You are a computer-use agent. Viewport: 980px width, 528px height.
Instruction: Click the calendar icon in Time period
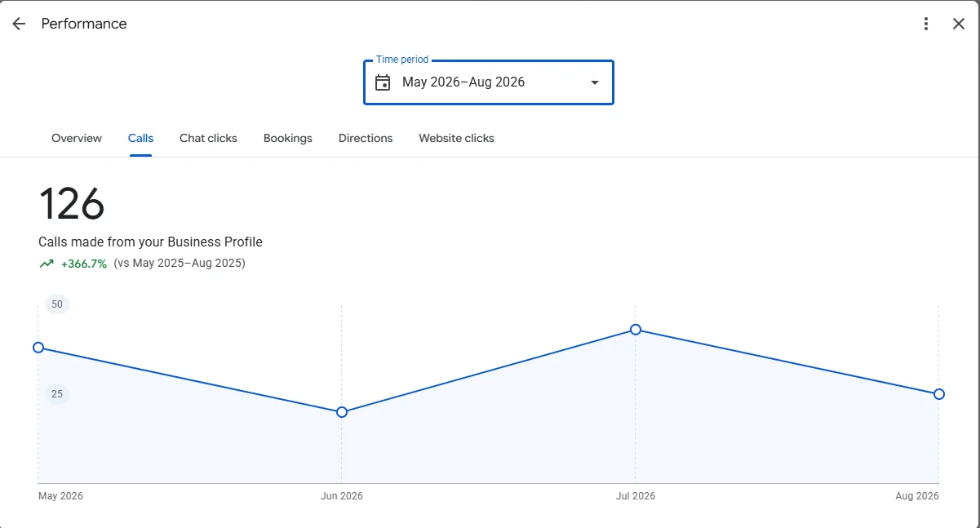click(x=383, y=82)
